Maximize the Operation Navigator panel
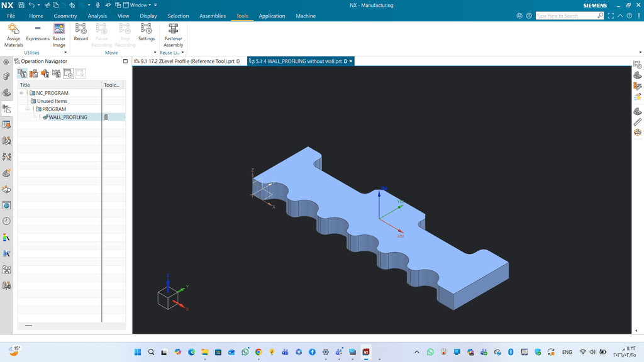This screenshot has height=362, width=644. tap(125, 62)
